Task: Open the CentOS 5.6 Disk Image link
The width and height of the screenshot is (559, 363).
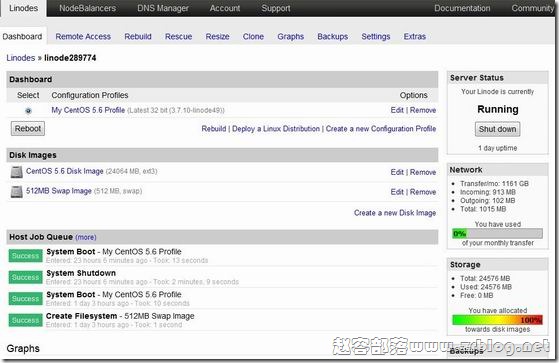Action: point(65,171)
